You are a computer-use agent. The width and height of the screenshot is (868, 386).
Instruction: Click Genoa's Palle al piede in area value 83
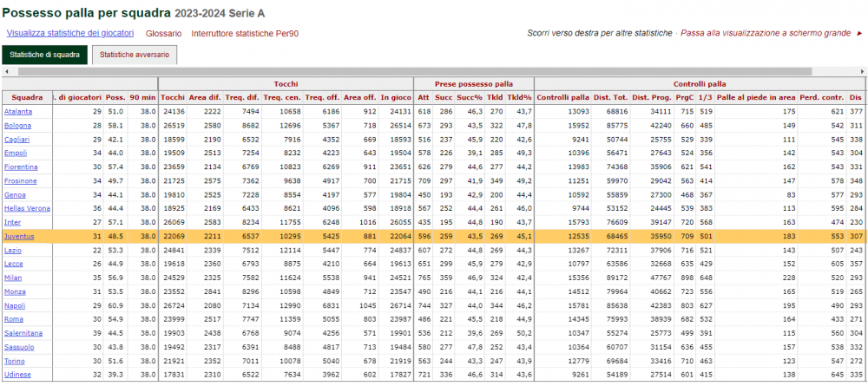791,194
